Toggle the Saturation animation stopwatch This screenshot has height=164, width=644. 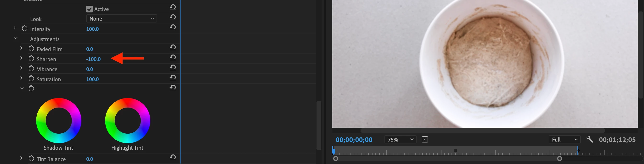pyautogui.click(x=31, y=78)
